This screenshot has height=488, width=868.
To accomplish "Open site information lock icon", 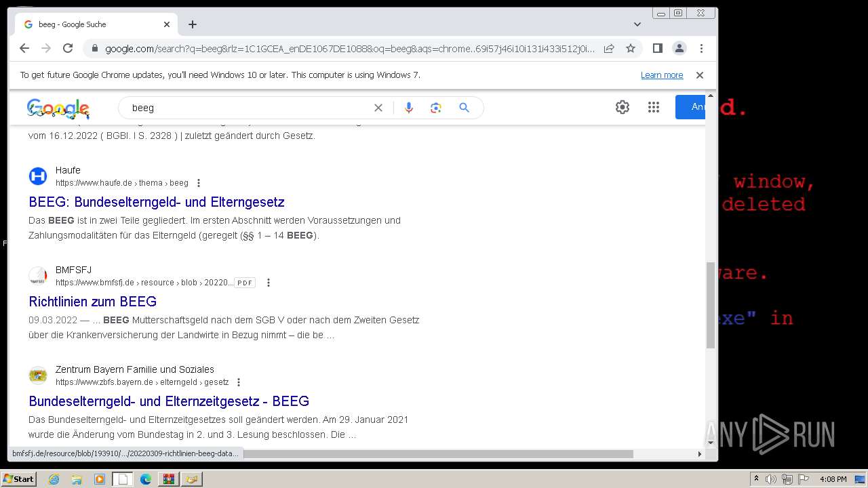I will 94,48.
